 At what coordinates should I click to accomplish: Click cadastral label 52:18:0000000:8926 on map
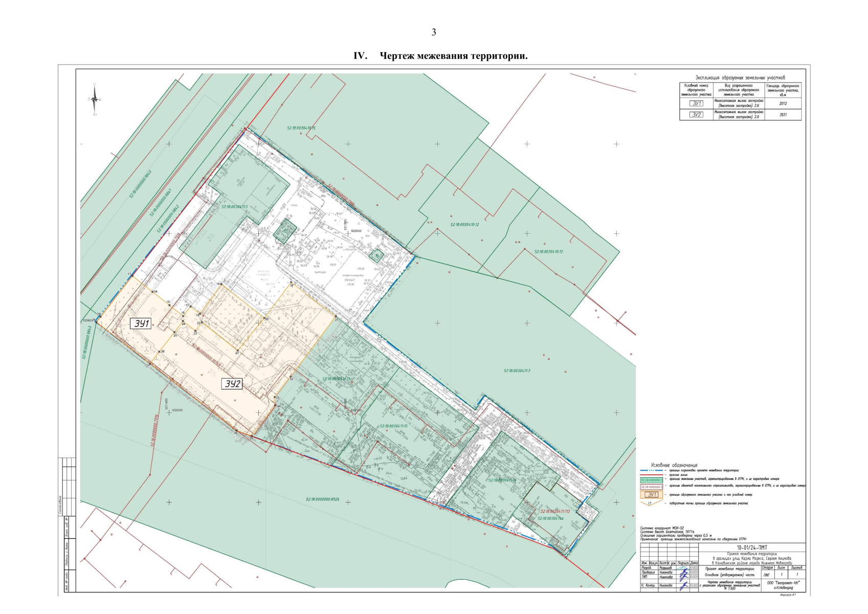pyautogui.click(x=323, y=499)
